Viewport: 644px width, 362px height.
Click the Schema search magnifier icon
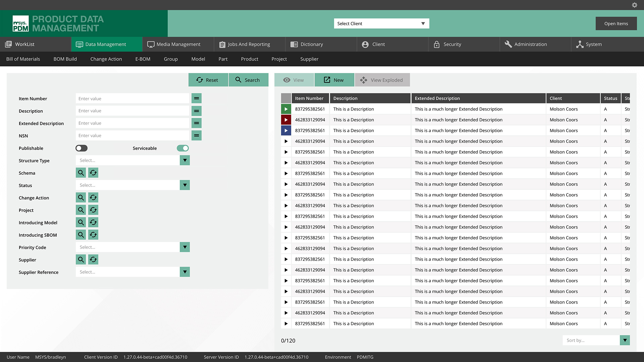click(x=81, y=173)
